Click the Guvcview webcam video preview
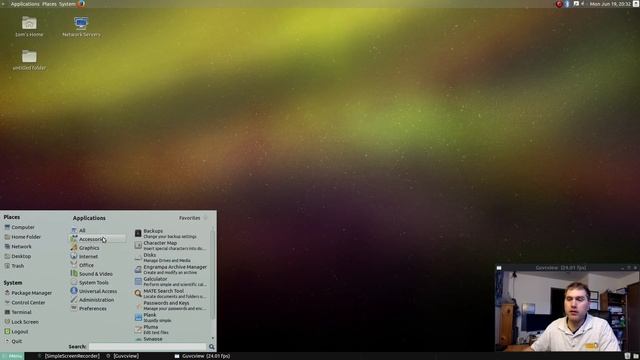The image size is (640, 360). (567, 311)
